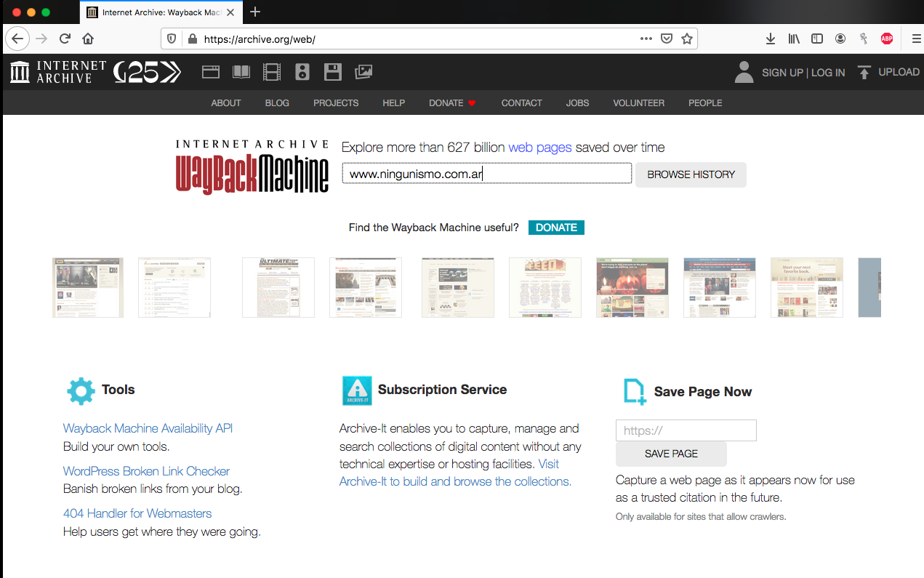
Task: Open the VOLUNTEER menu item
Action: pyautogui.click(x=639, y=103)
